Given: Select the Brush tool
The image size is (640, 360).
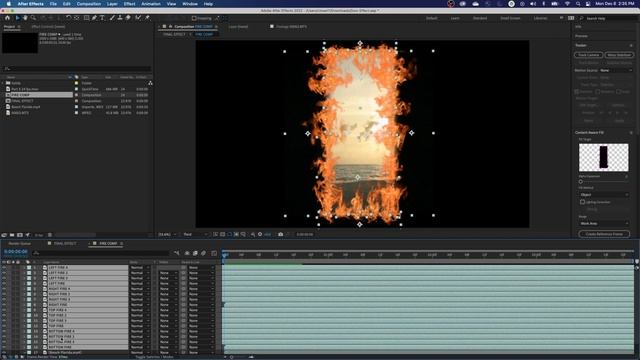Looking at the screenshot, I should click(112, 18).
